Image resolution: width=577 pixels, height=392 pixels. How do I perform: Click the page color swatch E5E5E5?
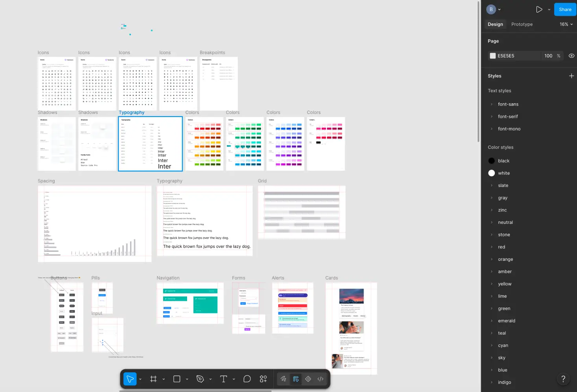pyautogui.click(x=492, y=56)
